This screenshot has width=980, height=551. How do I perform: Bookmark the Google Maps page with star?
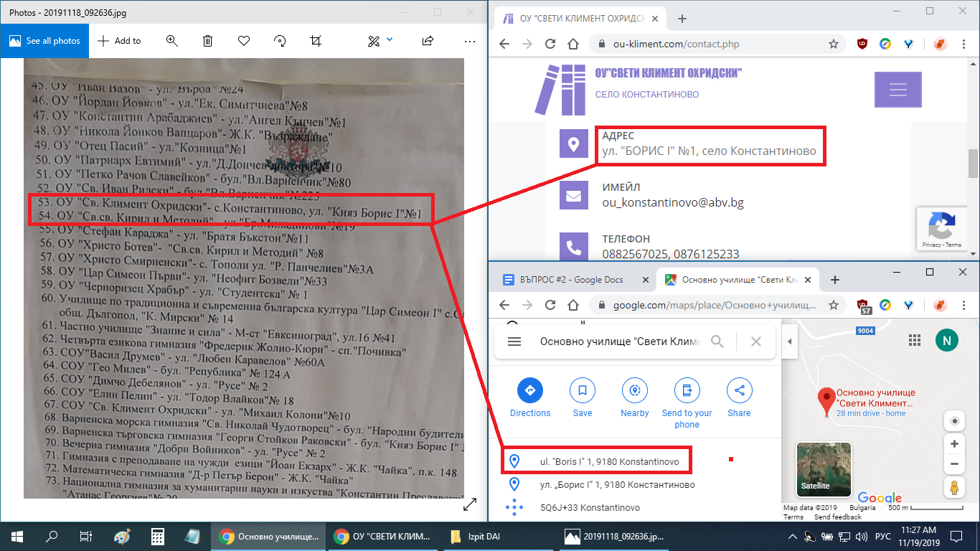point(834,305)
